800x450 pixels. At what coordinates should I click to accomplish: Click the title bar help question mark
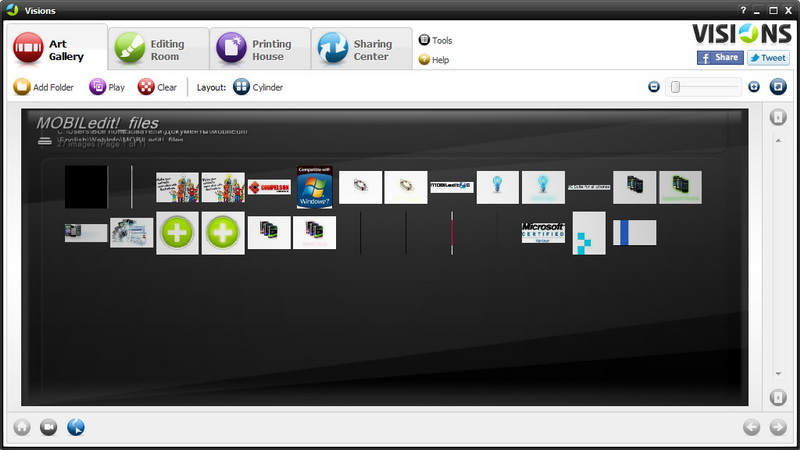click(743, 10)
